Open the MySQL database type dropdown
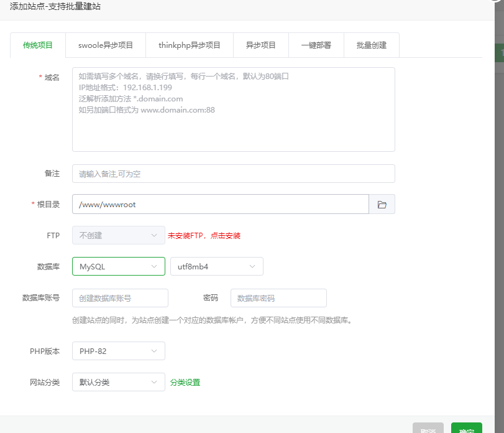The height and width of the screenshot is (433, 504). click(x=118, y=266)
